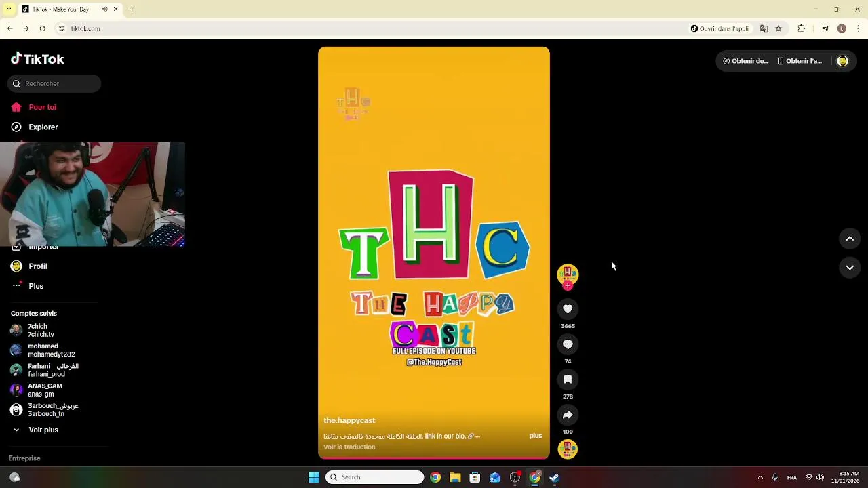Share the video with arrow icon
Screen dimensions: 868x488
[x=568, y=415]
